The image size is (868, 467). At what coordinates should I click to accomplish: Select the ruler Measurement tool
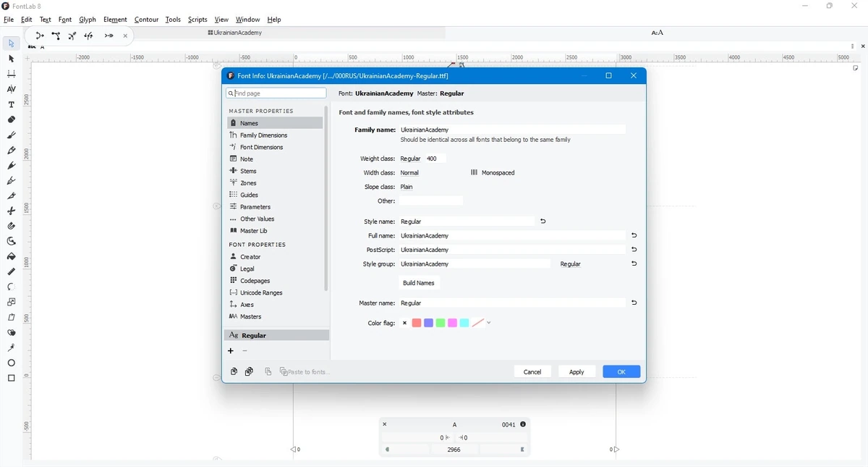pos(11,272)
